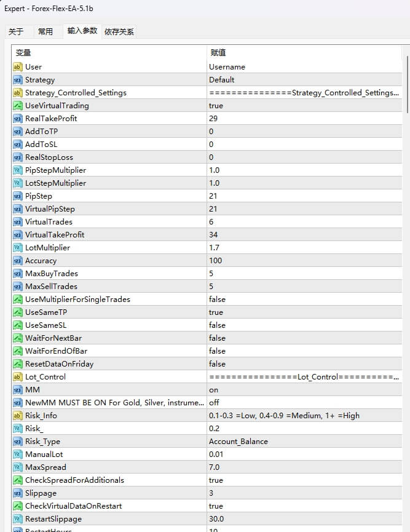Click the icon next to ResetDataOnFriday
Screen dimensions: 410x532
[18, 363]
